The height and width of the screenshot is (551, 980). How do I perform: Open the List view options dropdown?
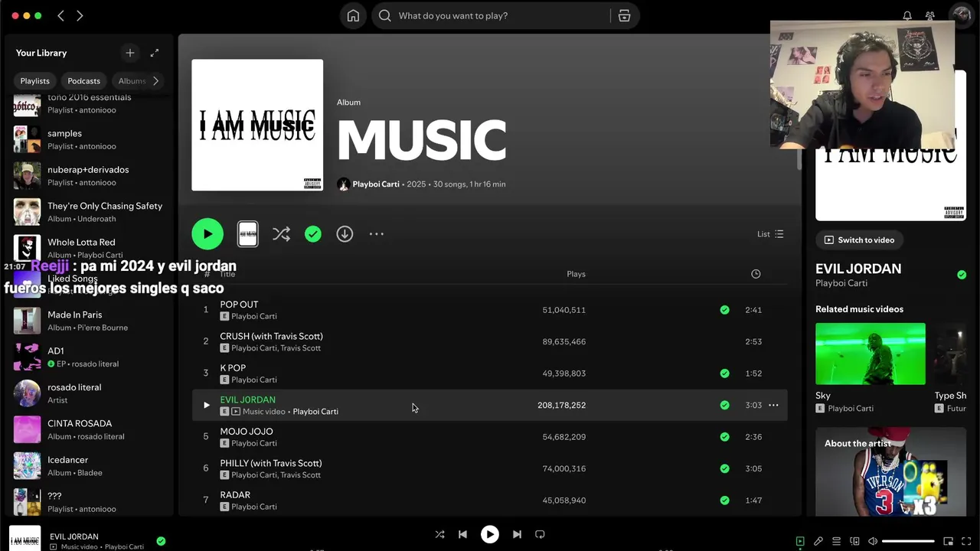tap(770, 234)
